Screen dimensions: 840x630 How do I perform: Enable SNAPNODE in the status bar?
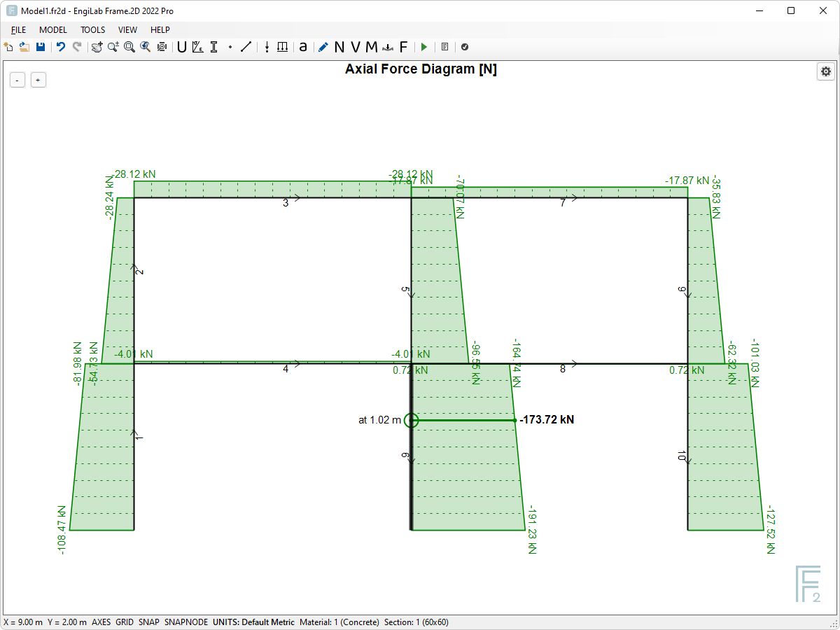point(185,622)
